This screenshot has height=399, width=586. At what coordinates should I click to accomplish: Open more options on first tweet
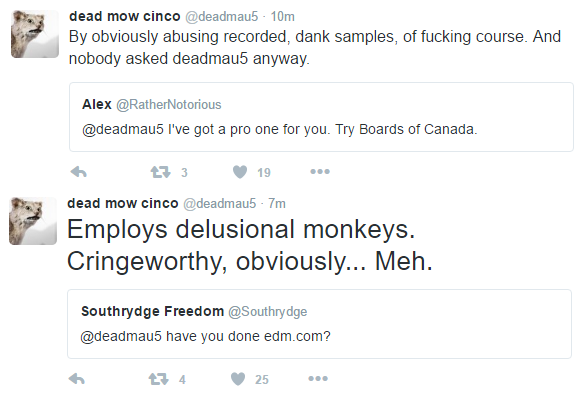pos(320,172)
